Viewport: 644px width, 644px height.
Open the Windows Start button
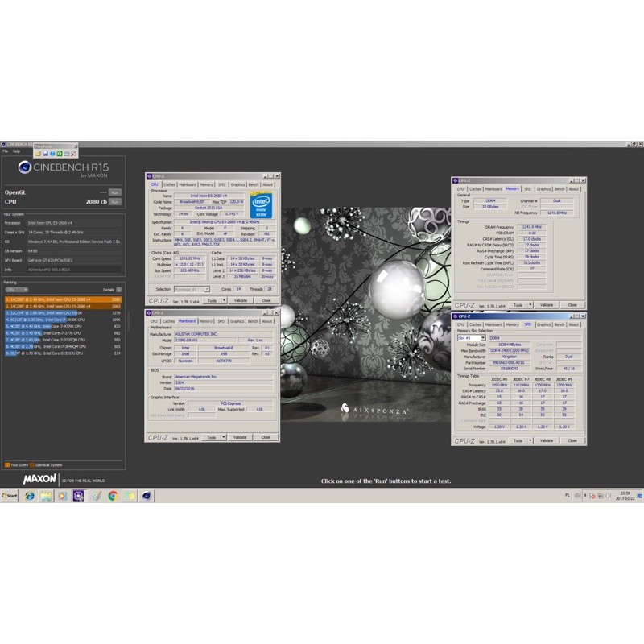(x=10, y=496)
